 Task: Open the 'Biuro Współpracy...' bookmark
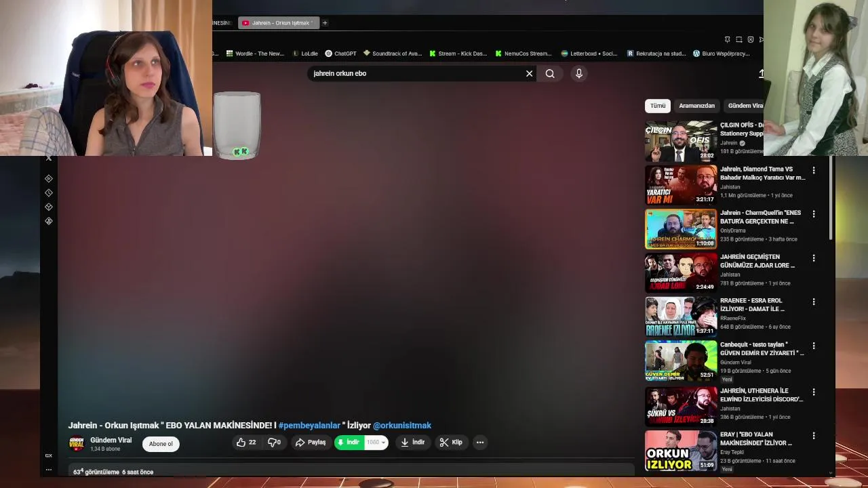(721, 54)
